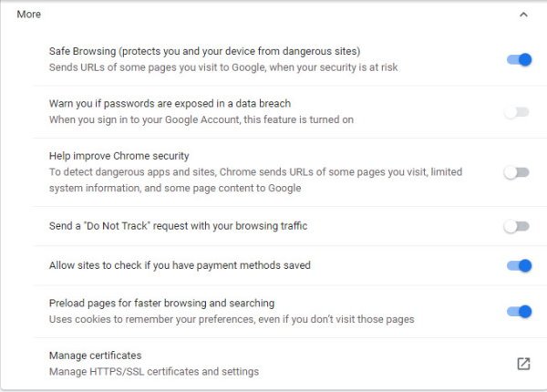Click the Manage certificates title text

95,356
